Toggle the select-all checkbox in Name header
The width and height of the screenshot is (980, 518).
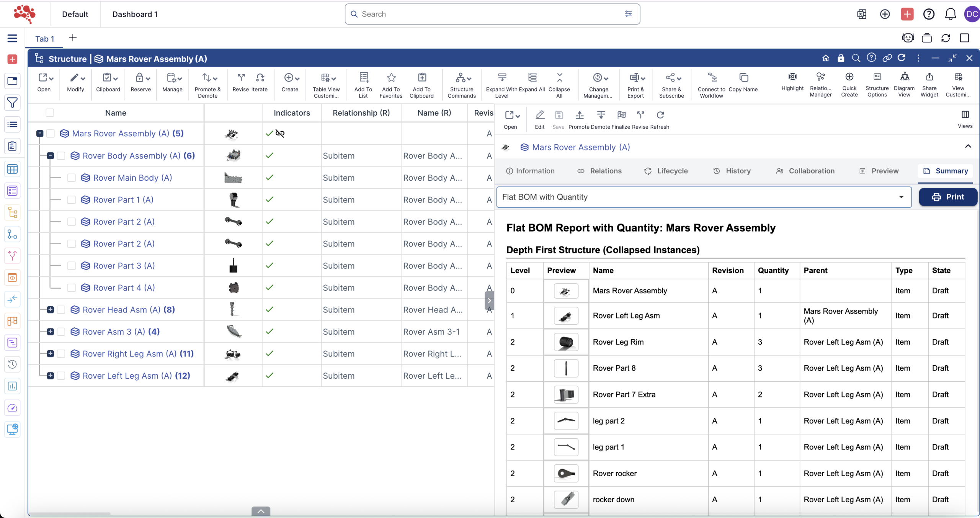click(50, 113)
